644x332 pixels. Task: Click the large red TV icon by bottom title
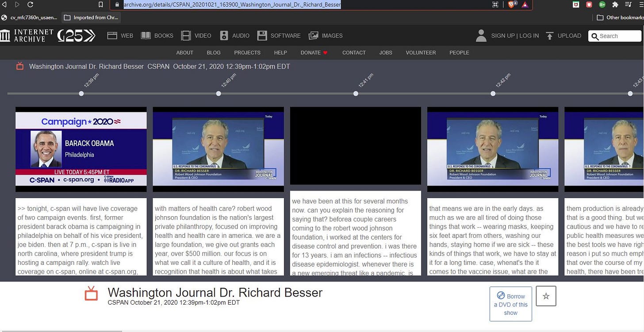point(91,294)
